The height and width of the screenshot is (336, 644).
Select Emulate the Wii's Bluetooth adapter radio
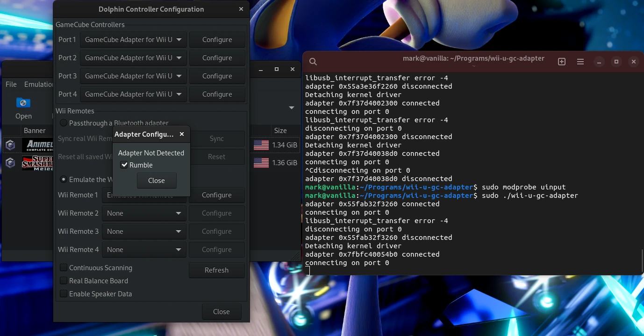point(64,180)
